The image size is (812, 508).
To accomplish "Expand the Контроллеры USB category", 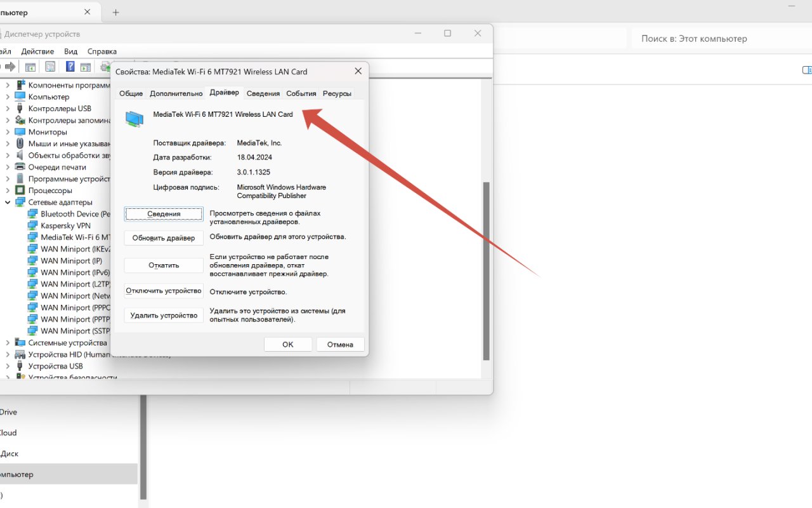I will [x=8, y=109].
